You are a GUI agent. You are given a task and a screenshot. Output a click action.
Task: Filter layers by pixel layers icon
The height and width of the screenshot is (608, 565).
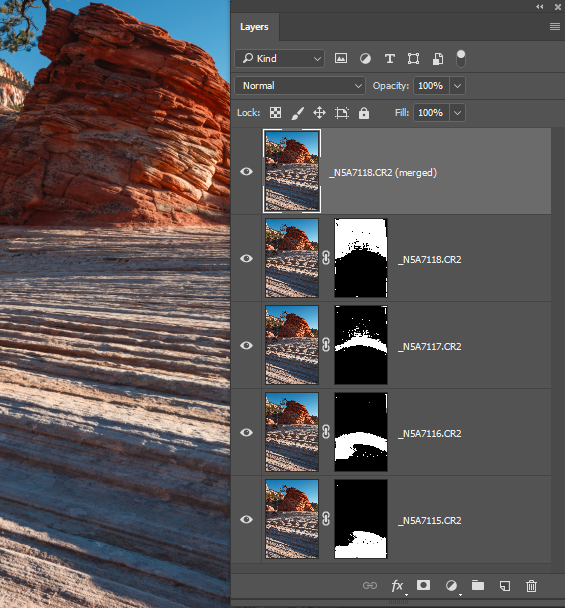(x=340, y=59)
